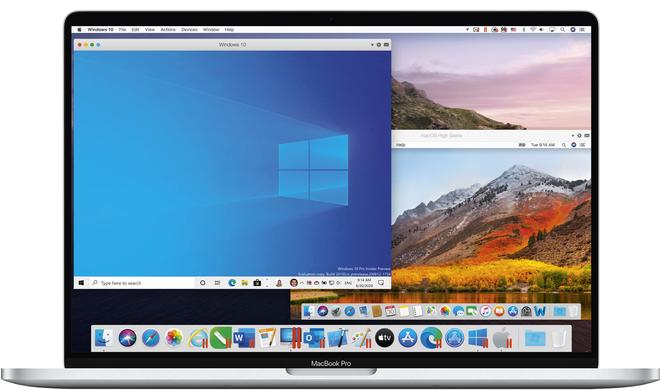Launch Microsoft Edge in the Mac dock
The height and width of the screenshot is (390, 660).
click(x=431, y=337)
